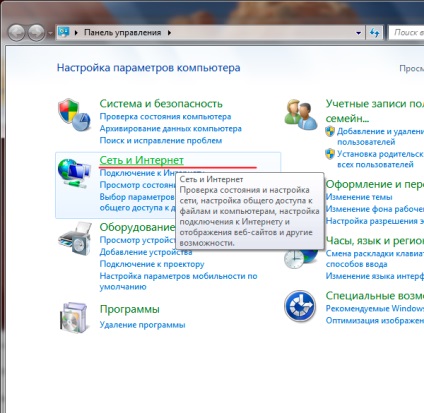
Task: Open the Сеть и Интернет heading link
Action: [x=142, y=160]
